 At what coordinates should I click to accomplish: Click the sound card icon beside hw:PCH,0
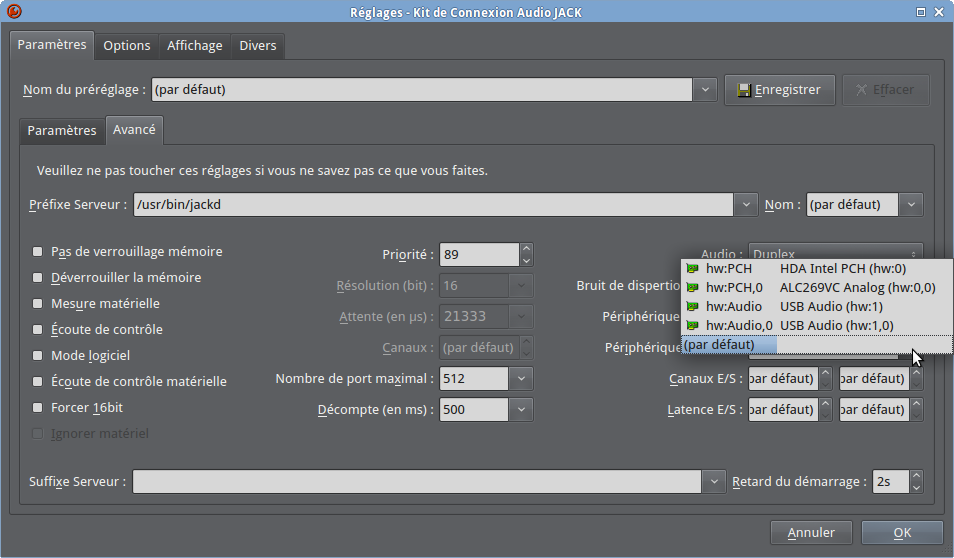tap(692, 287)
